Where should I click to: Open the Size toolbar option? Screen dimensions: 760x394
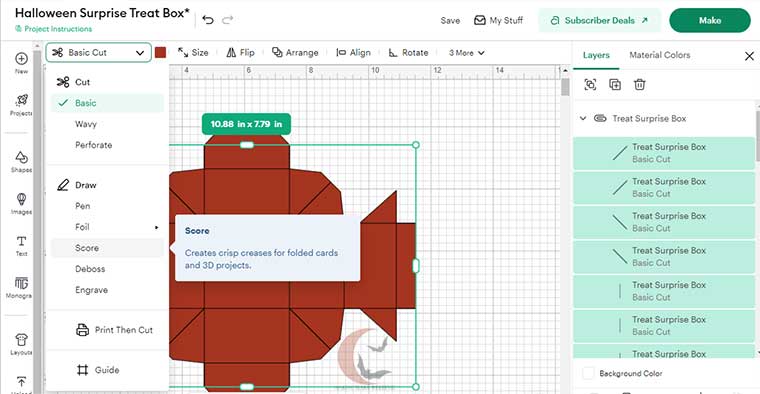[x=193, y=52]
